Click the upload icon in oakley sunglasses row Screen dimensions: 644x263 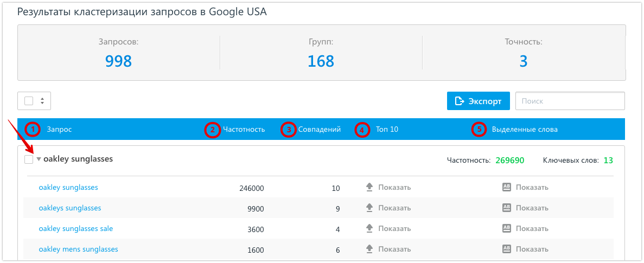point(369,188)
